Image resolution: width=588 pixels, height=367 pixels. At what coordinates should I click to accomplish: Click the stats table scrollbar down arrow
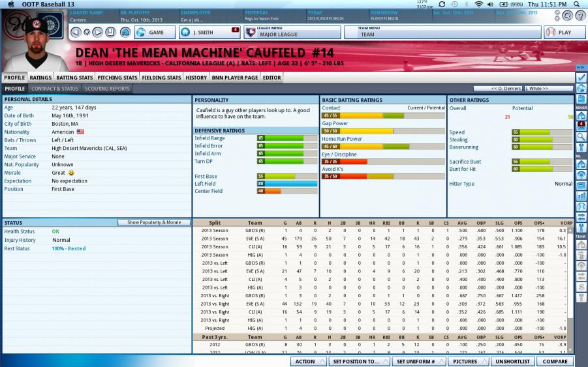[x=571, y=350]
